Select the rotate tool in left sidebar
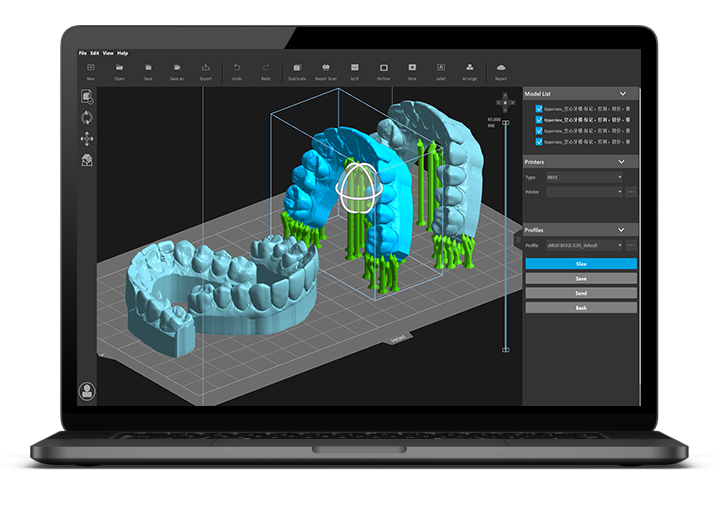720x519 pixels. tap(88, 118)
